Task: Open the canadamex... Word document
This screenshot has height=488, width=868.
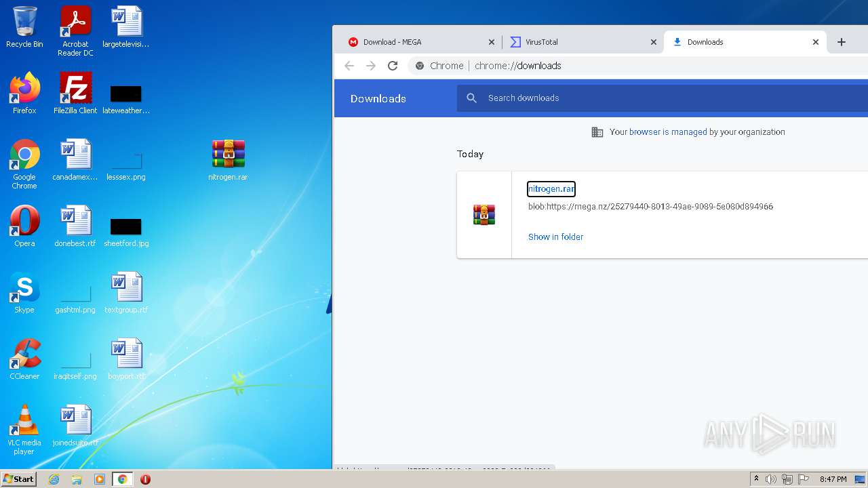Action: 75,160
